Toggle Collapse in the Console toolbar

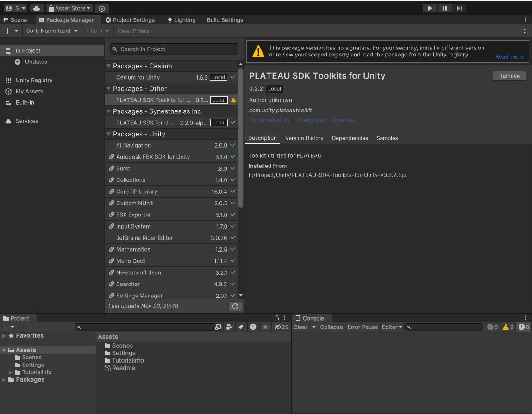tap(332, 327)
